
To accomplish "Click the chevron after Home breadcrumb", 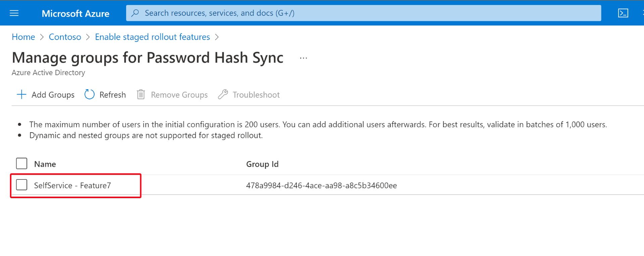I will tap(42, 37).
